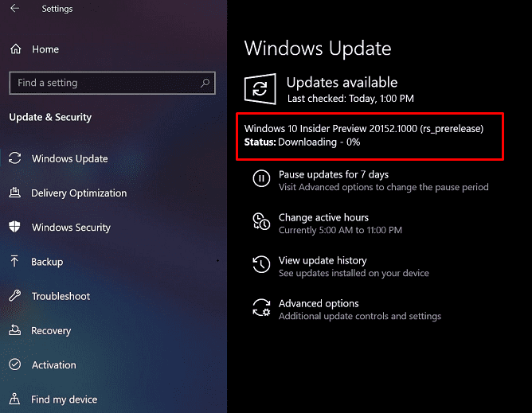Viewport: 532px width, 413px height.
Task: Click 'Visit Advanced options to change the pause period'
Action: [x=384, y=187]
